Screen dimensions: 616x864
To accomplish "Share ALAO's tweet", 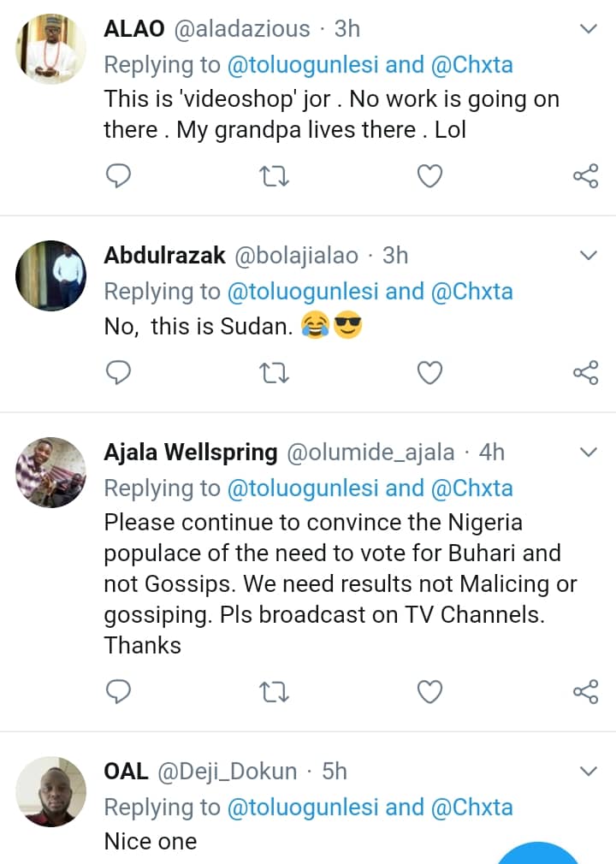I will pos(585,176).
